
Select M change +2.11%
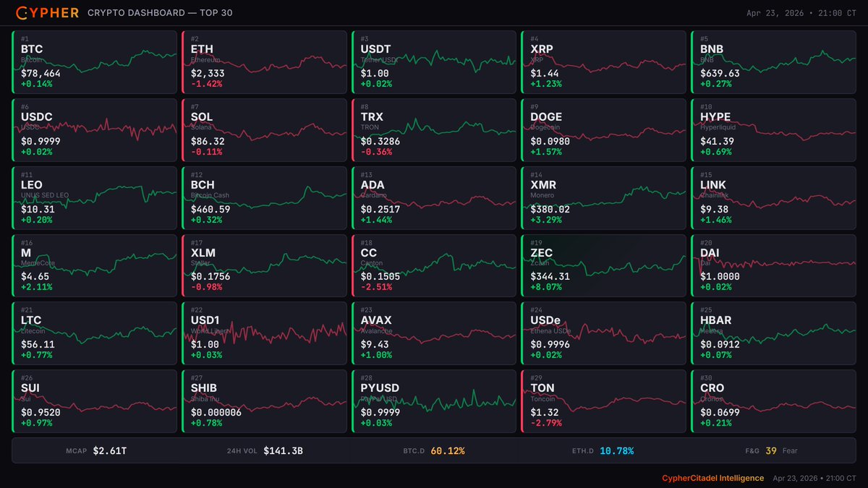(x=37, y=288)
